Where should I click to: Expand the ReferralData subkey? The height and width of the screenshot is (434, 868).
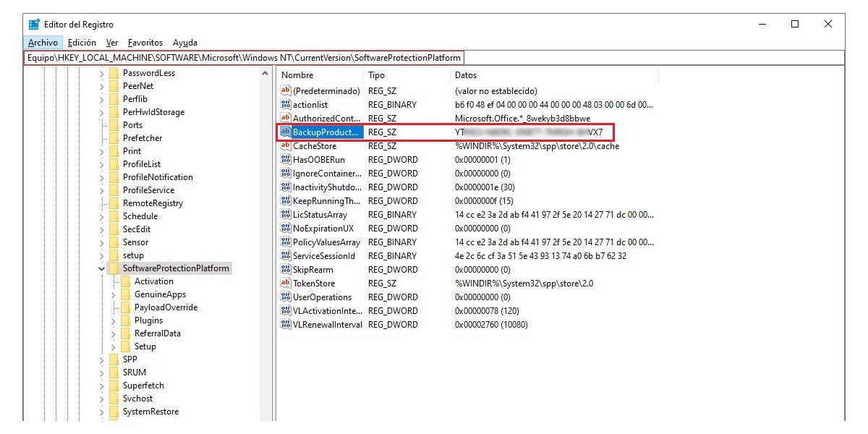[x=114, y=333]
